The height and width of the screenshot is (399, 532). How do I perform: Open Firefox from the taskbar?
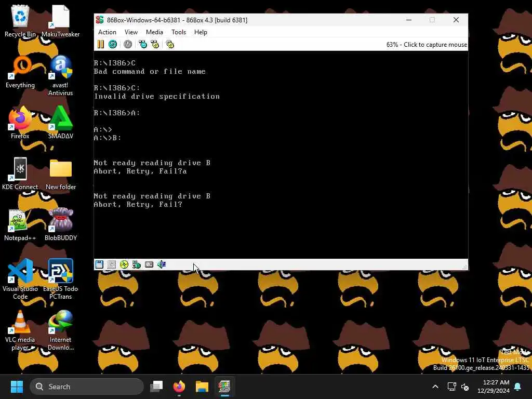point(179,387)
